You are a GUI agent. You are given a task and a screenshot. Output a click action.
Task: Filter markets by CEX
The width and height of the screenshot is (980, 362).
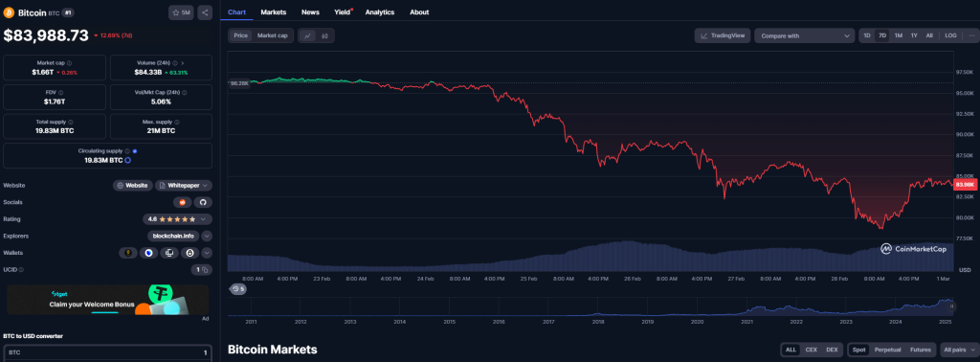pyautogui.click(x=812, y=350)
